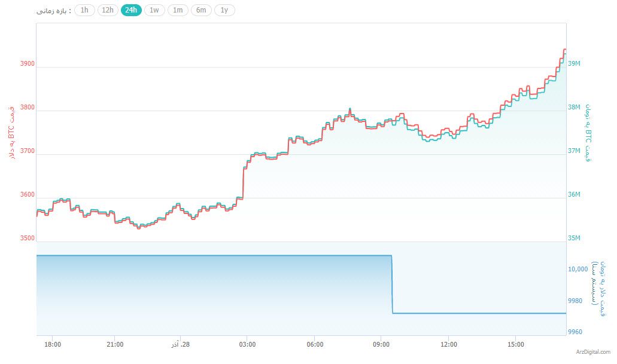Viewport: 617px width, 364px height.
Task: Click the price line peak at the chart's right edge
Action: pyautogui.click(x=564, y=50)
